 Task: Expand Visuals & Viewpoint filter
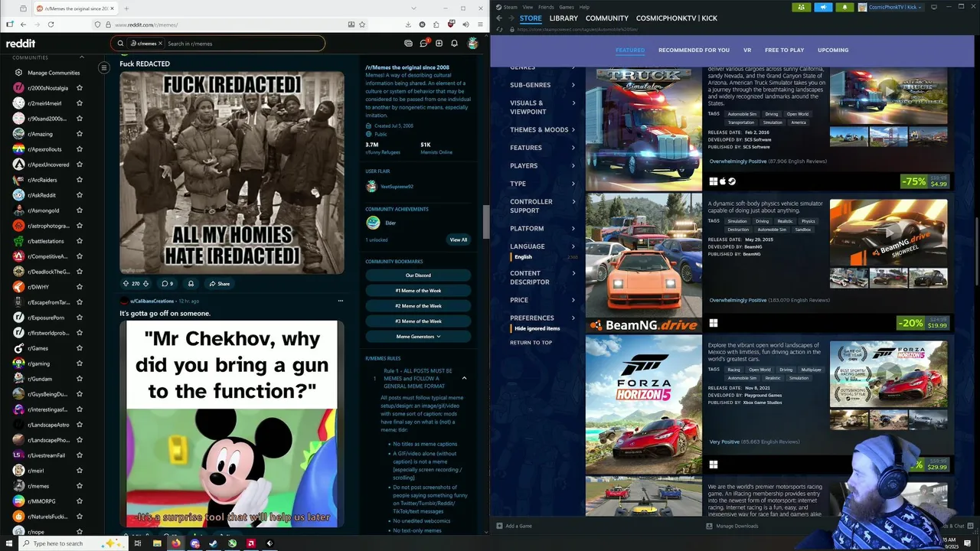[x=542, y=107]
